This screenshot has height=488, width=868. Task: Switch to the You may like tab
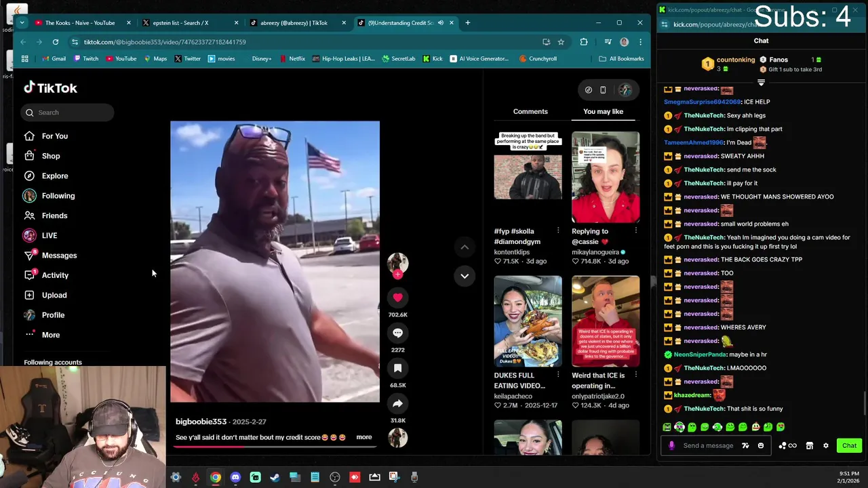(x=603, y=111)
